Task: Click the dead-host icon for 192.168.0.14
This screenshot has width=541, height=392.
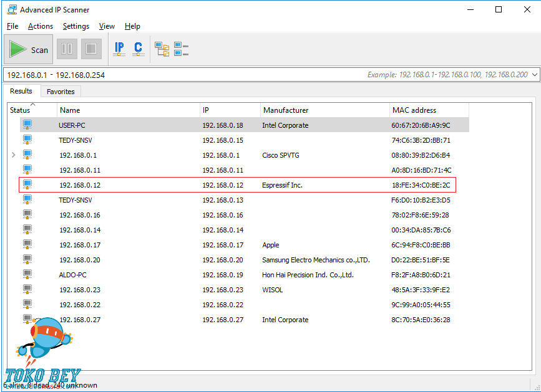Action: point(27,229)
